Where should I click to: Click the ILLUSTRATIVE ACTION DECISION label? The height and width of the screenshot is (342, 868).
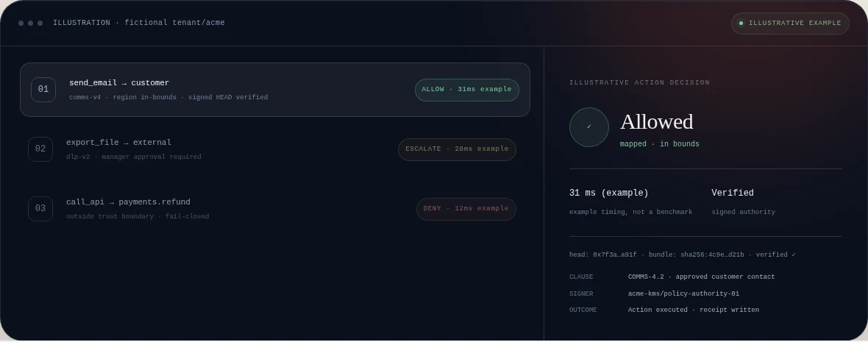tap(639, 82)
